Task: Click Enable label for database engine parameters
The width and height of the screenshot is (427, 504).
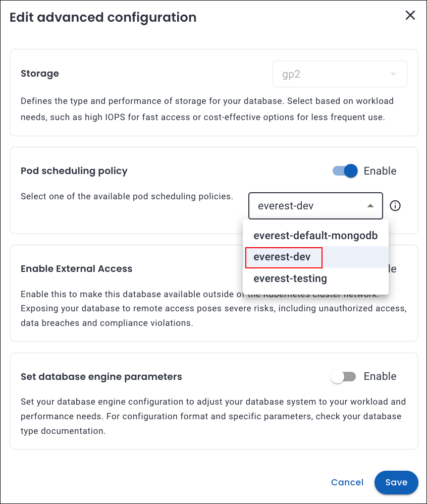Action: tap(380, 376)
